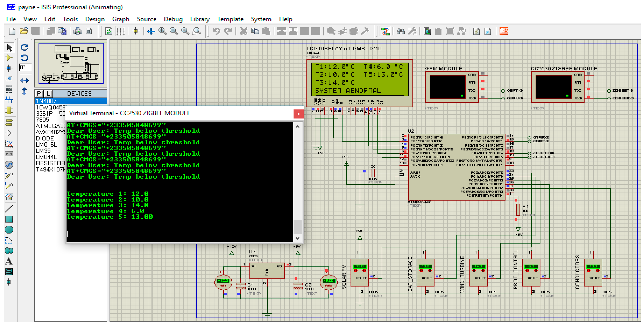Select the 2D Text tool (A)
The image size is (644, 326).
point(9,261)
